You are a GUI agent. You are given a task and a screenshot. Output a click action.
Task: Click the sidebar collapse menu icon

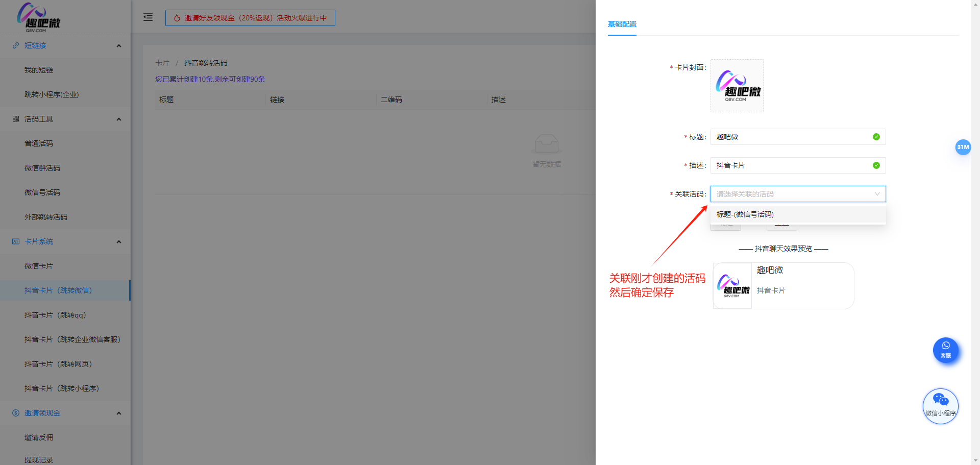(x=148, y=17)
